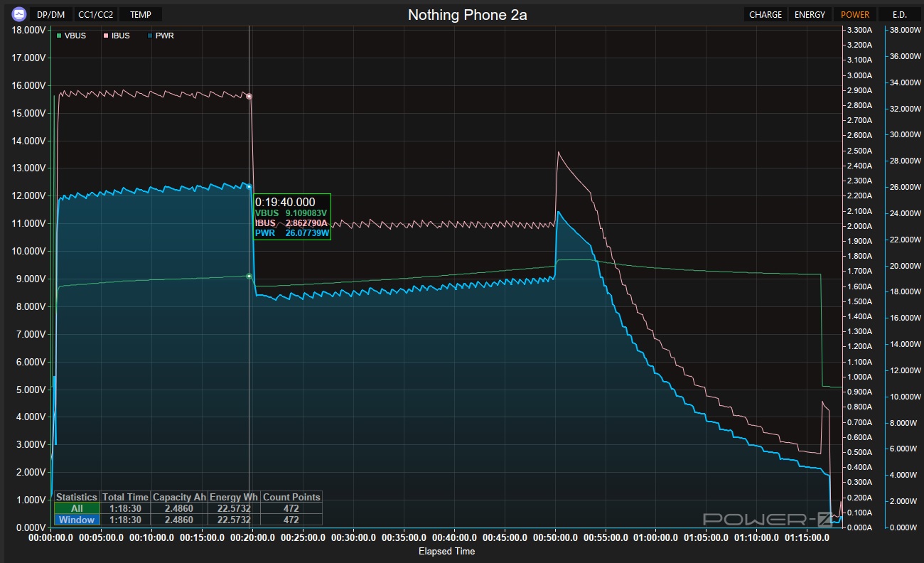Image resolution: width=924 pixels, height=563 pixels.
Task: Click Total Time value in the Window row
Action: tap(125, 520)
